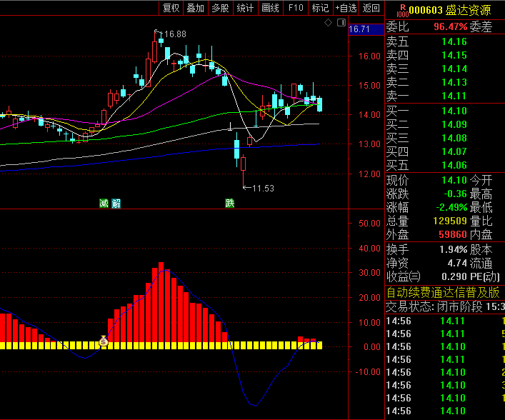
Task: Click 买三 price 14.08
Action: [454, 138]
